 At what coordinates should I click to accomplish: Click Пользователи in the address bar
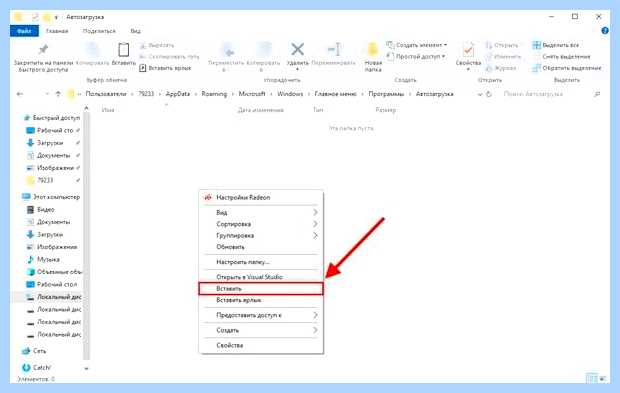pyautogui.click(x=106, y=94)
